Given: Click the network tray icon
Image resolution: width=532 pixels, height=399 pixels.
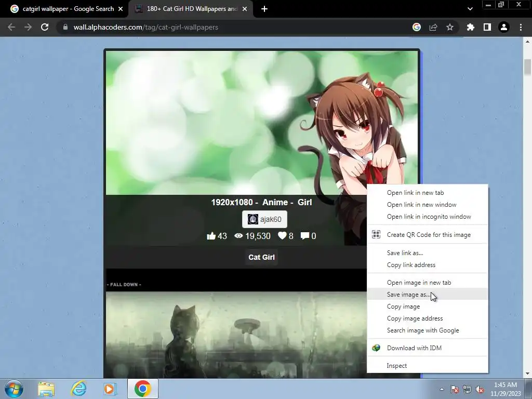Looking at the screenshot, I should tap(467, 389).
